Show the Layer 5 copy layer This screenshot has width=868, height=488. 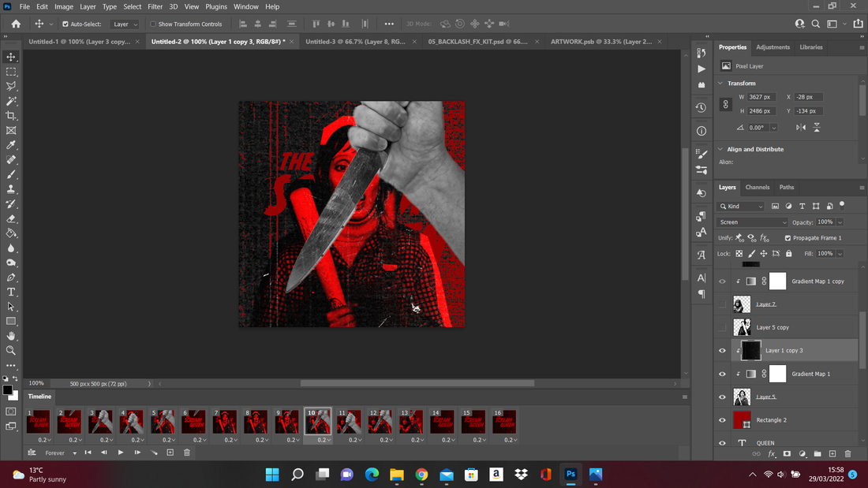click(722, 327)
